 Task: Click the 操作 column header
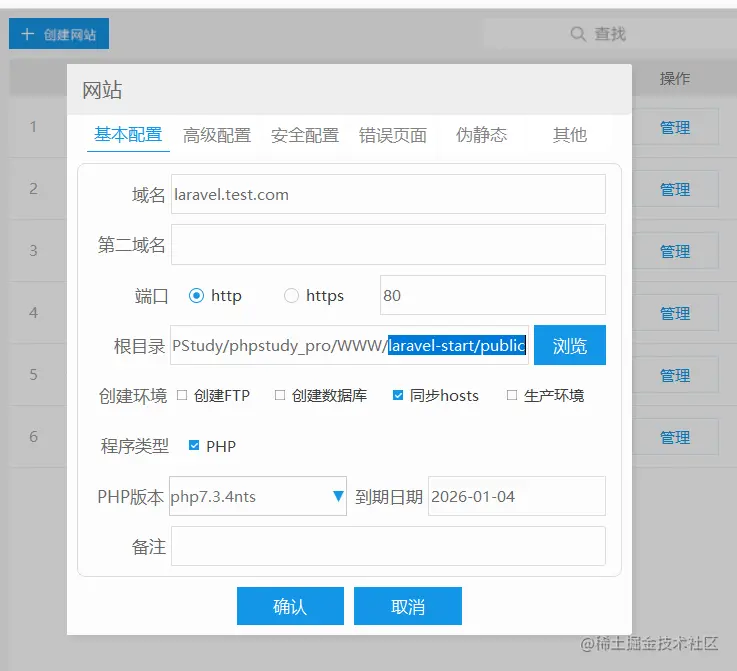point(675,78)
